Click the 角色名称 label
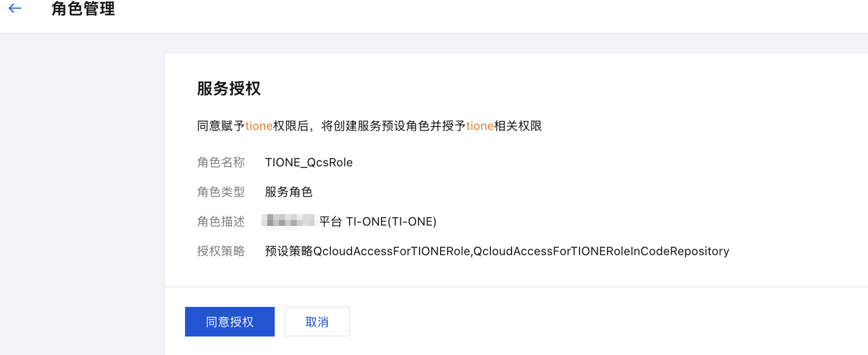The image size is (868, 355). pyautogui.click(x=221, y=163)
